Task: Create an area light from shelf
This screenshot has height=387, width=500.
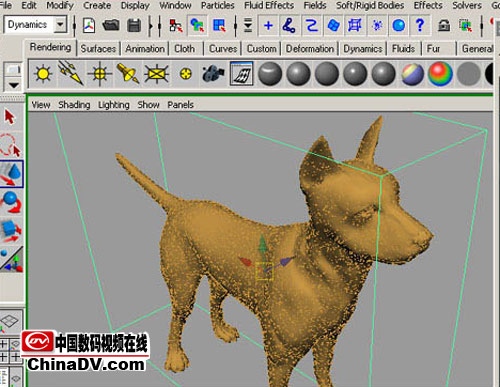Action: click(156, 74)
